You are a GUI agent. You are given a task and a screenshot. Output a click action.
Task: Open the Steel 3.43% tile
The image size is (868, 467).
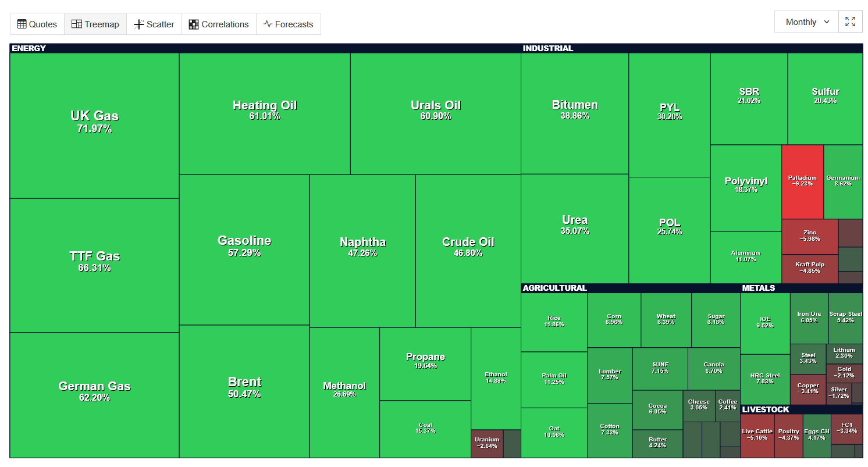tap(808, 359)
